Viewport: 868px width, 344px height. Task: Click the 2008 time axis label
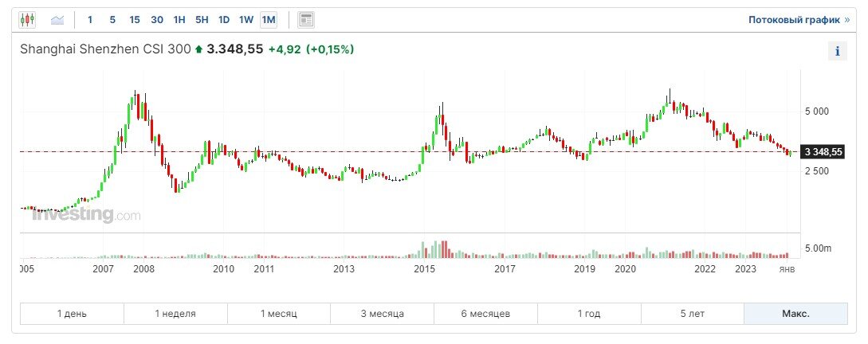[x=144, y=269]
